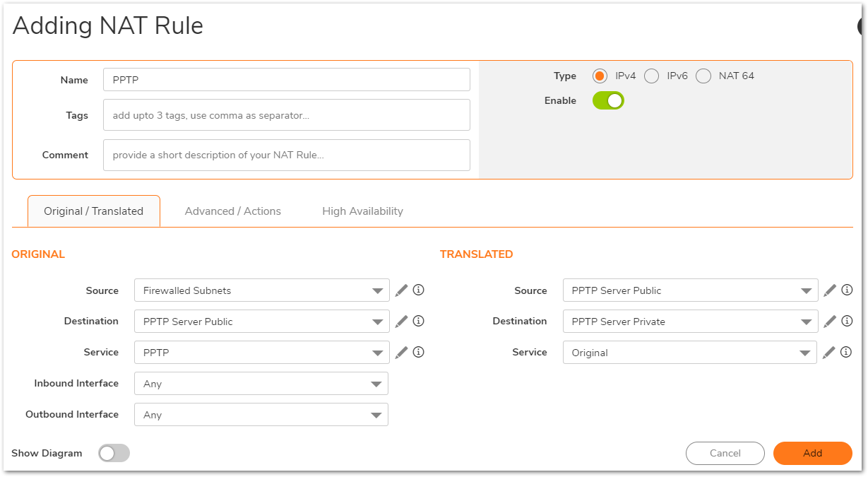Edit the Original Source address object pencil
The width and height of the screenshot is (868, 477).
[401, 290]
